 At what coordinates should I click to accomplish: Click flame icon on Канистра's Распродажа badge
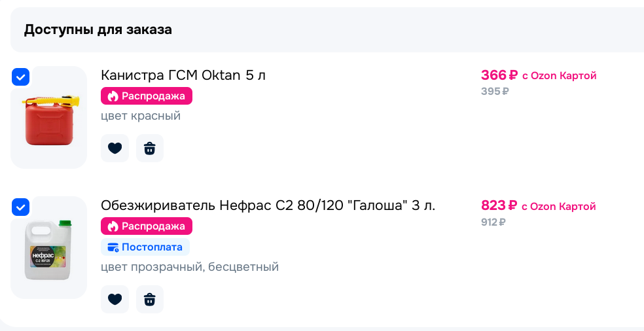tap(113, 96)
